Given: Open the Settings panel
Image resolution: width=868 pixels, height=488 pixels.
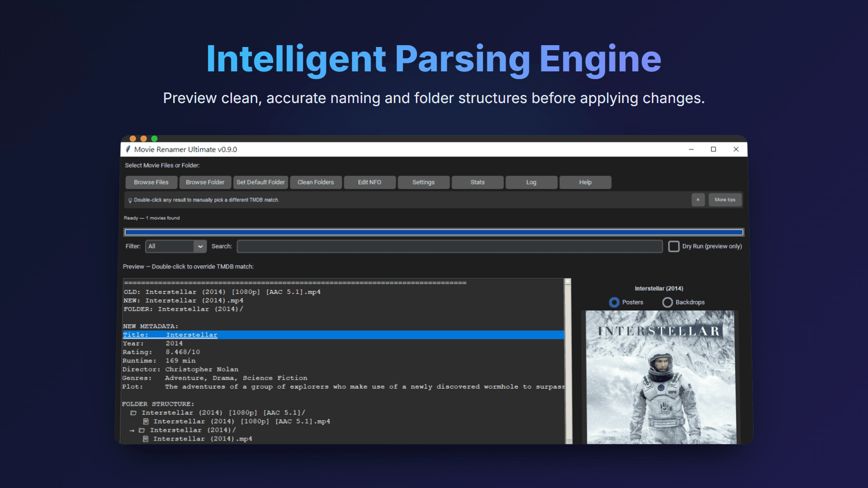Looking at the screenshot, I should tap(423, 182).
